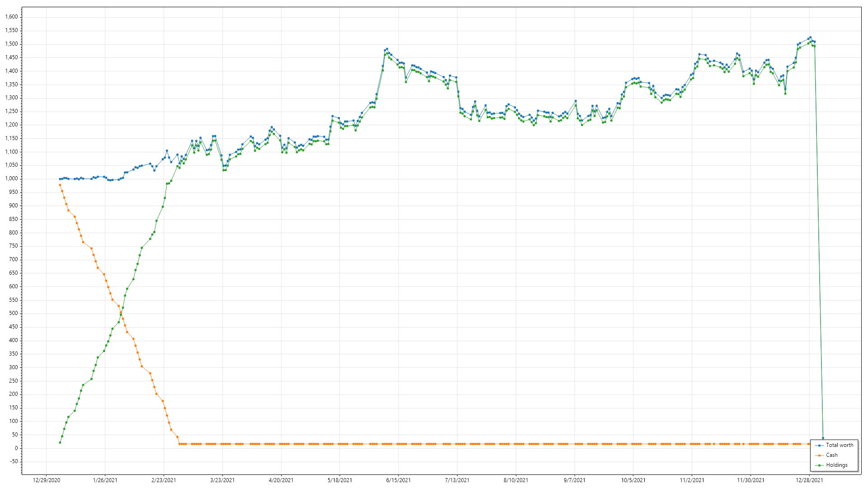Click the 10/5/2021 date axis label
The width and height of the screenshot is (868, 488).
633,480
